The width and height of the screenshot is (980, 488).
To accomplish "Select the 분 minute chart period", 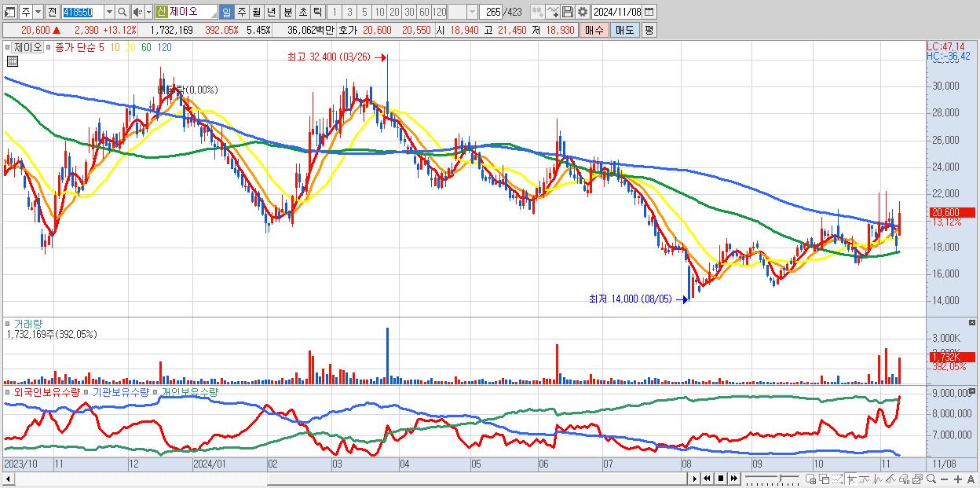I will [287, 13].
